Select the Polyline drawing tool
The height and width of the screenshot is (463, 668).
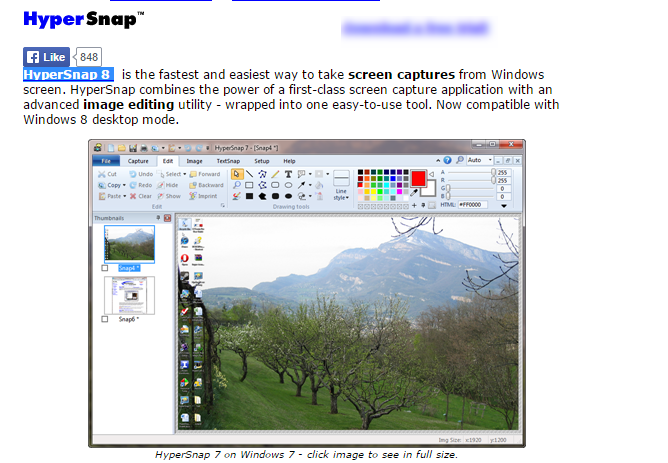tap(262, 174)
